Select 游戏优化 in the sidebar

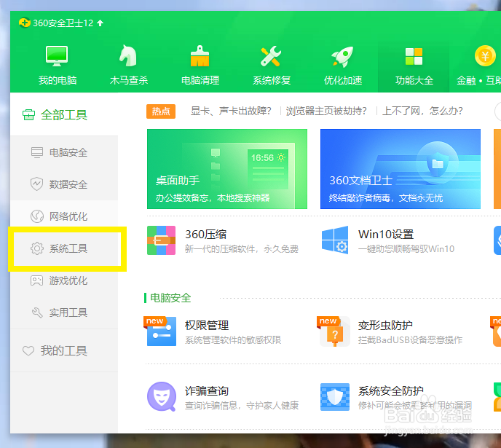[64, 280]
